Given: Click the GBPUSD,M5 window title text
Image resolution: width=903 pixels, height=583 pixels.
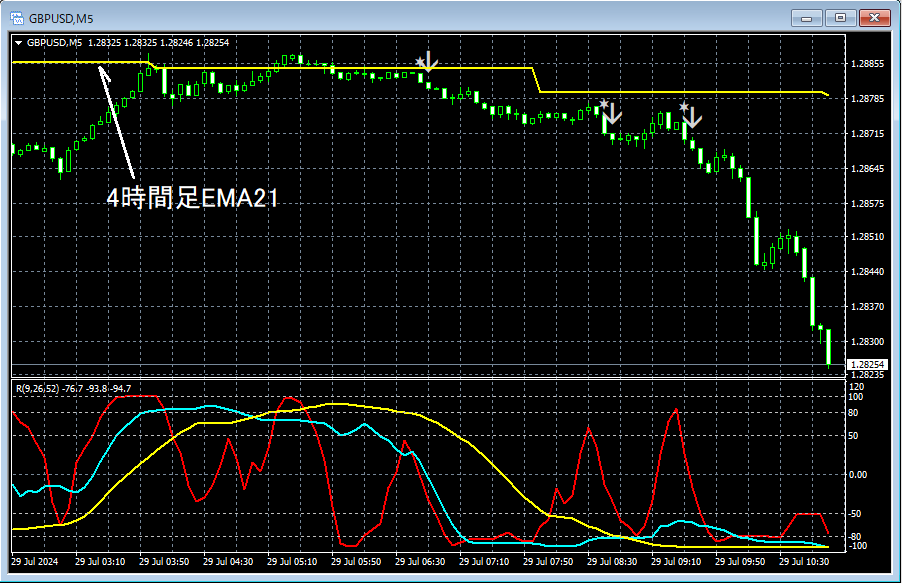Looking at the screenshot, I should tap(62, 18).
